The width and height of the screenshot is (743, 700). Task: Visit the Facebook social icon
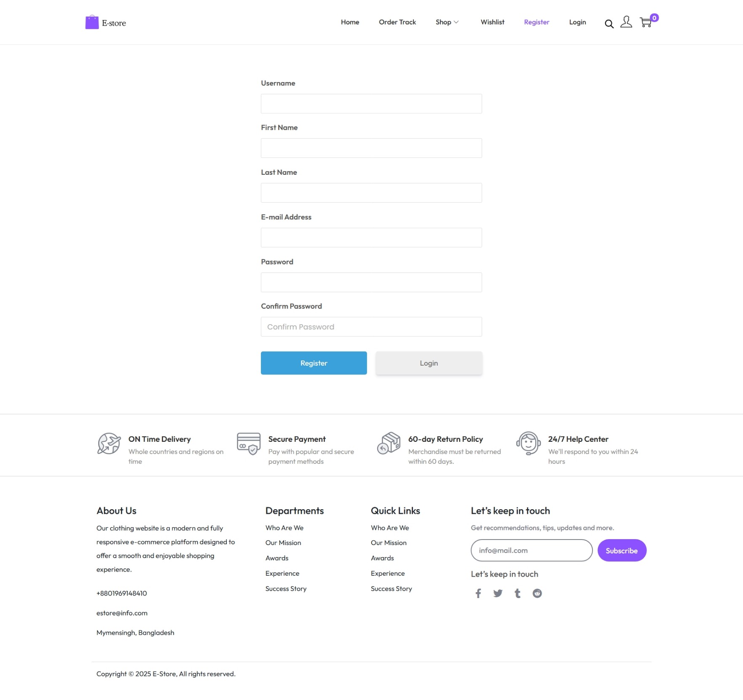pyautogui.click(x=478, y=593)
